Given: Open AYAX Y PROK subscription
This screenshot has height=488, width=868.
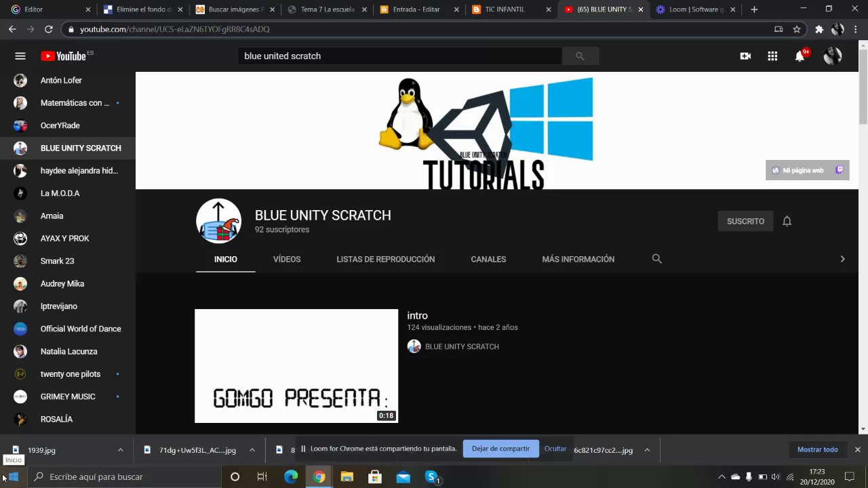Looking at the screenshot, I should 68,239.
